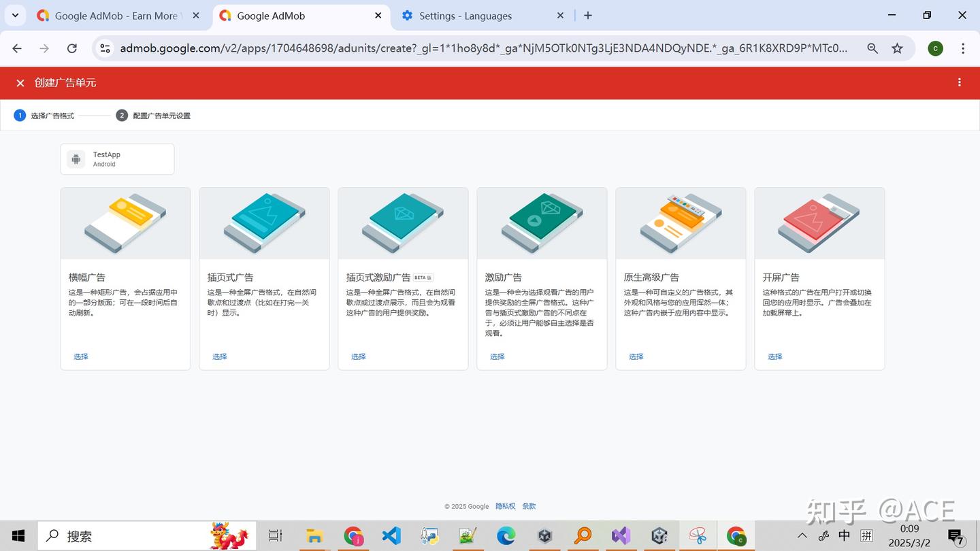980x551 pixels.
Task: Open File Explorer from the taskbar
Action: pyautogui.click(x=314, y=536)
